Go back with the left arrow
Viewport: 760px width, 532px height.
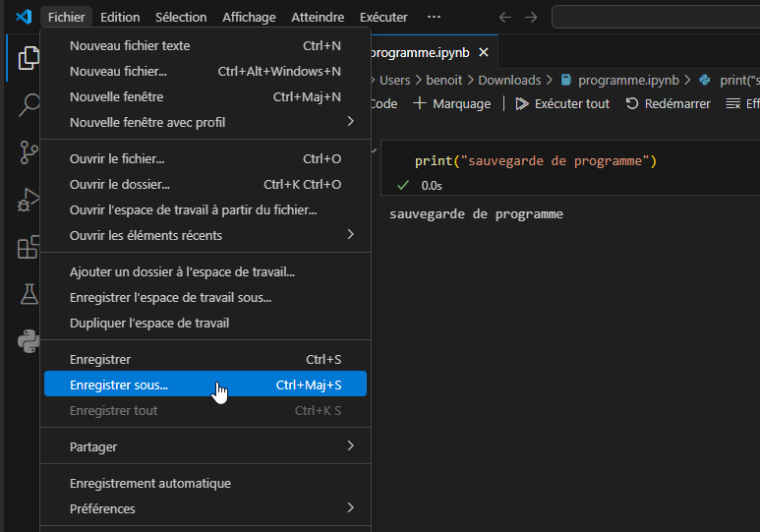(x=505, y=18)
